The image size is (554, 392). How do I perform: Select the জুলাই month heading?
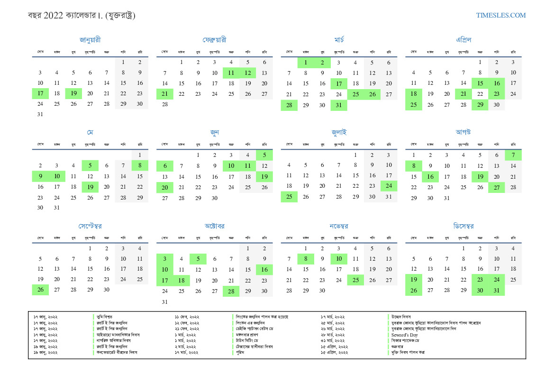click(339, 132)
